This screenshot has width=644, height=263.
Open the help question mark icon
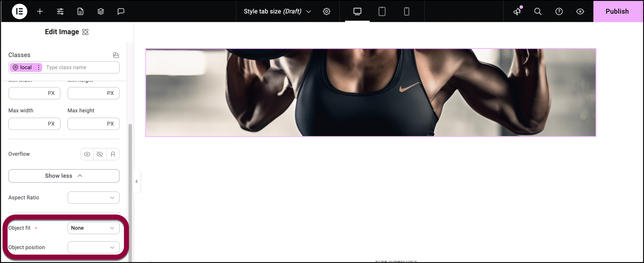(559, 11)
